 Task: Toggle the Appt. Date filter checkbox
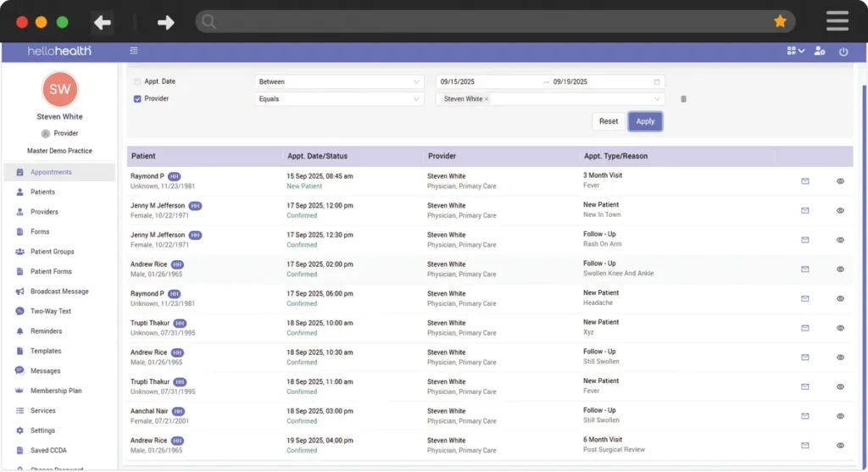click(x=138, y=81)
